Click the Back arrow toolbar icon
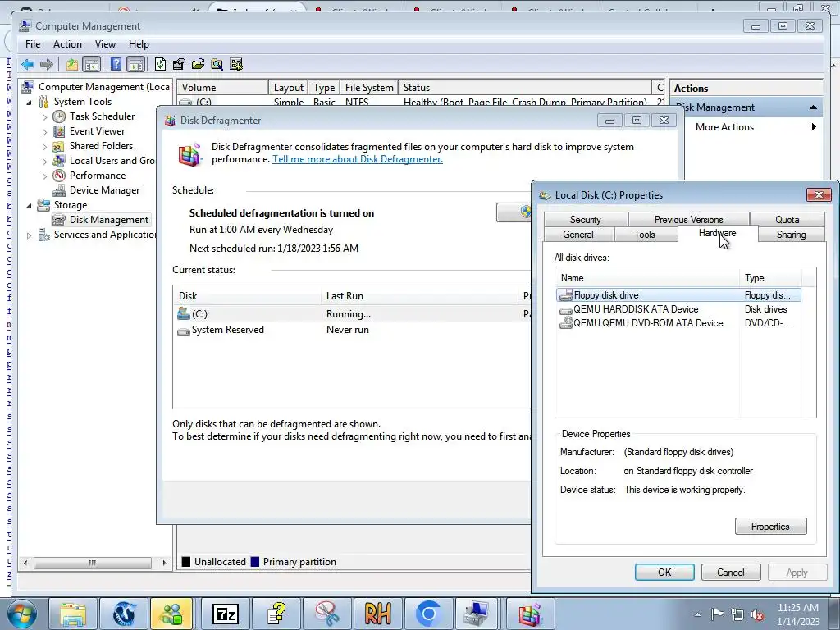The height and width of the screenshot is (630, 840). [28, 65]
